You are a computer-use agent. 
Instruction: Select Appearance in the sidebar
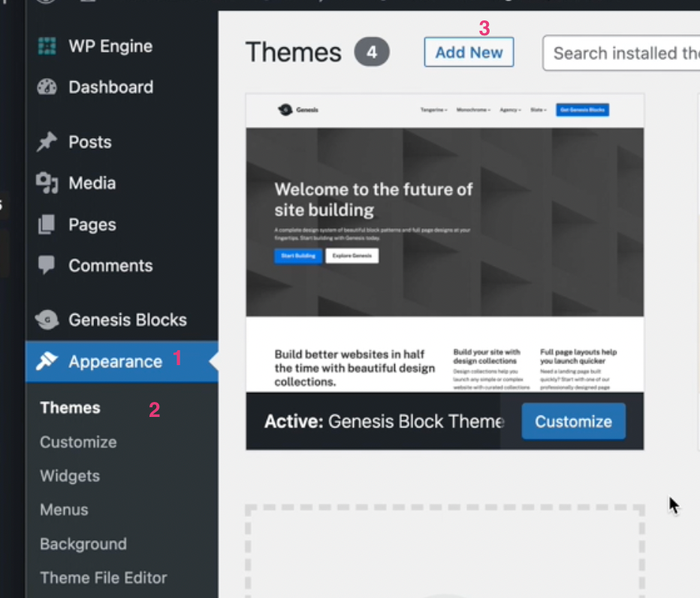[x=122, y=361]
